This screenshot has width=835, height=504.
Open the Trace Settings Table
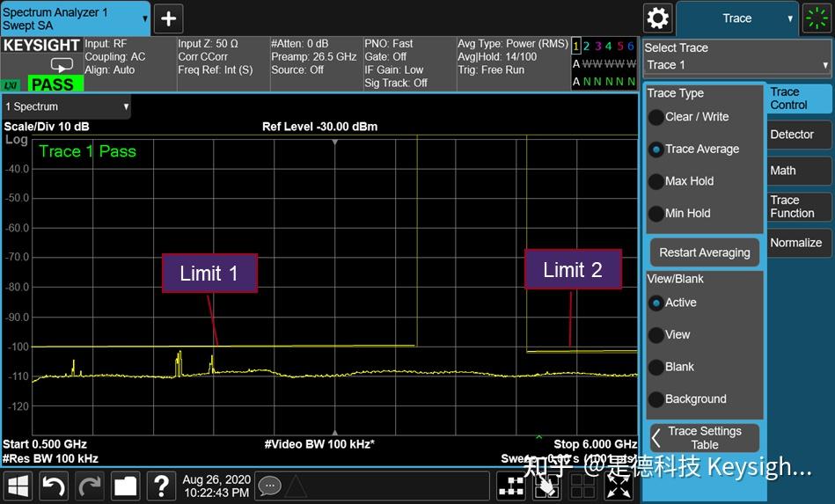705,438
